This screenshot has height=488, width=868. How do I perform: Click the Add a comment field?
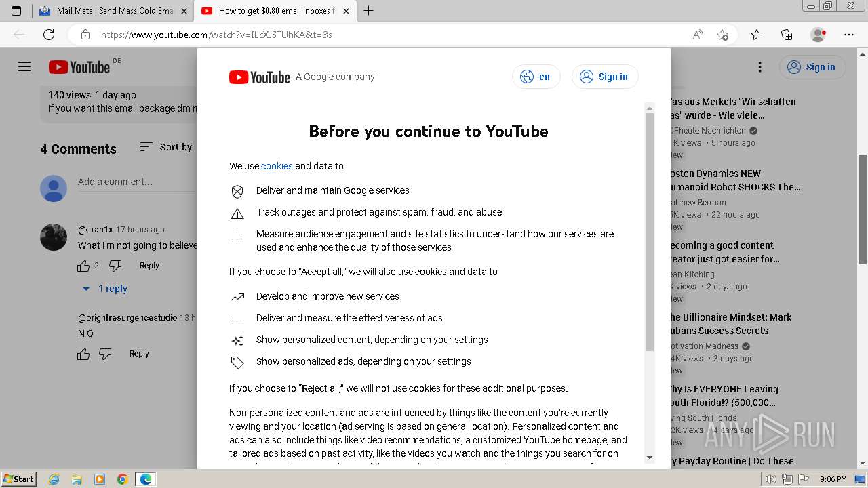tap(136, 182)
